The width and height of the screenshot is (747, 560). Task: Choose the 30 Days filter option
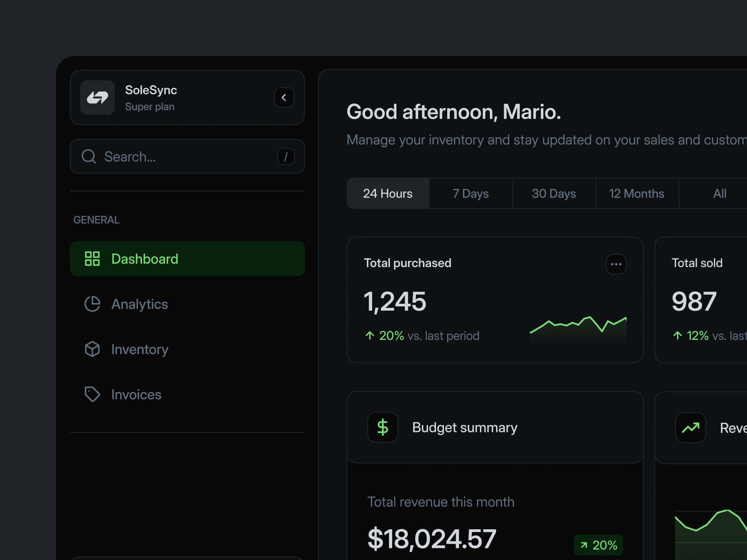click(x=554, y=193)
